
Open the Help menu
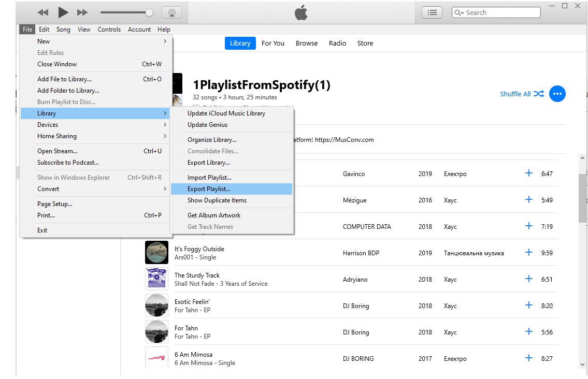click(164, 29)
